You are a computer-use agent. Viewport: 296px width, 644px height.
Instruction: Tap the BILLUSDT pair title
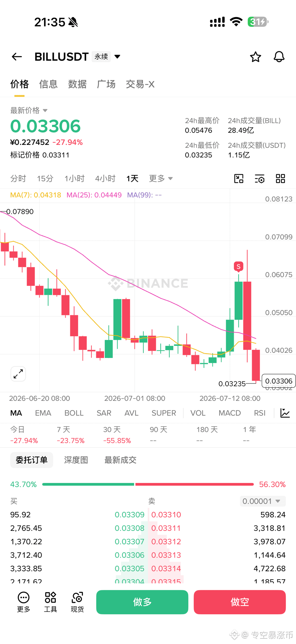(x=61, y=57)
